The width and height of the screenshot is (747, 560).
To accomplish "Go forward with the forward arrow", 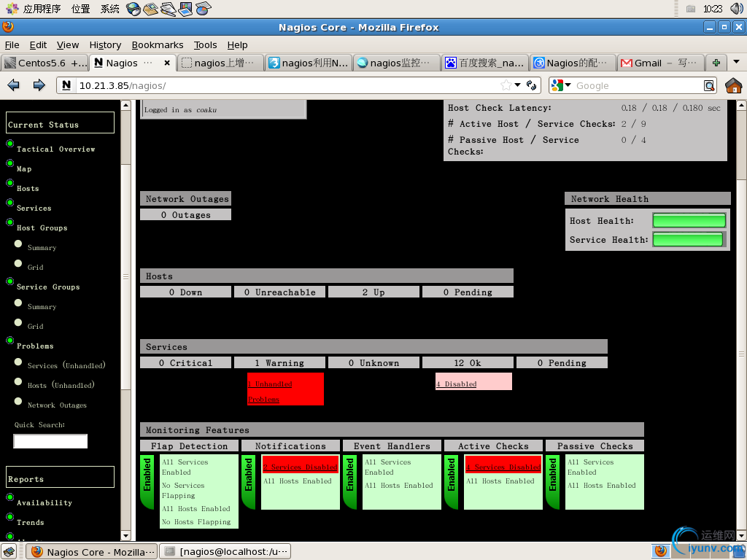I will pos(39,85).
